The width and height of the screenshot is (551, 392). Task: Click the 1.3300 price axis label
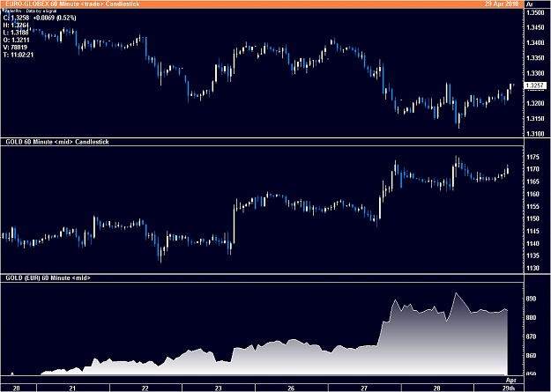535,73
